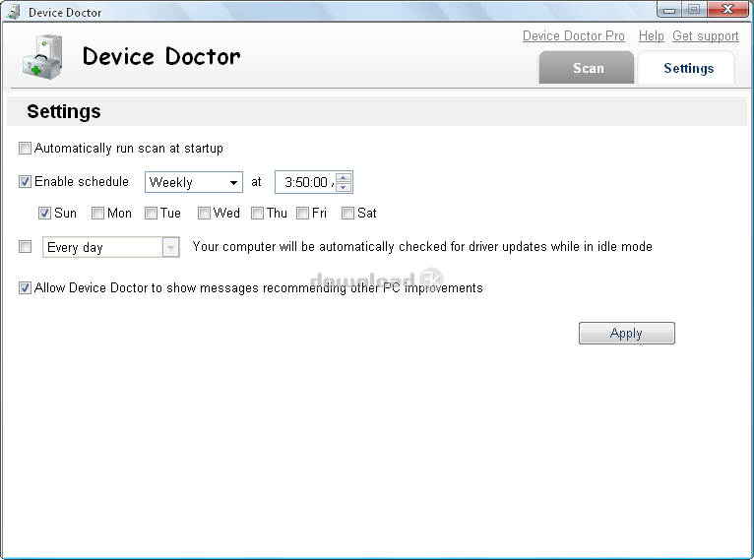Check the Tue day checkbox
Screen dimensions: 754x560
151,213
